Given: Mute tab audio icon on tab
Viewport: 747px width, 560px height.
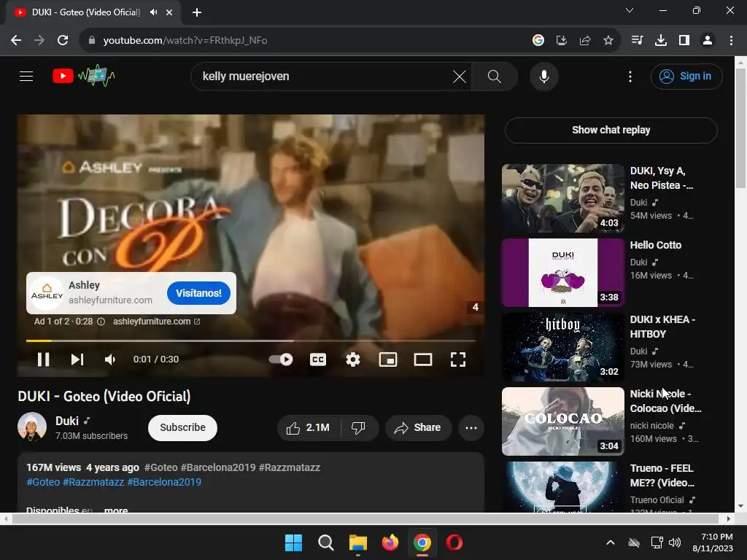Looking at the screenshot, I should pos(153,12).
